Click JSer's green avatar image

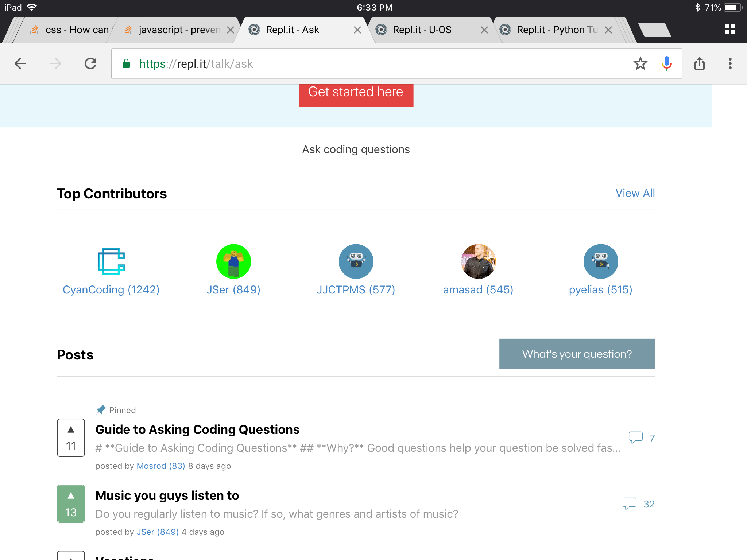233,261
